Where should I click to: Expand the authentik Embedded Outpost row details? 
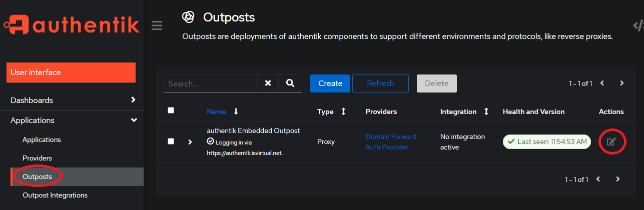point(190,142)
